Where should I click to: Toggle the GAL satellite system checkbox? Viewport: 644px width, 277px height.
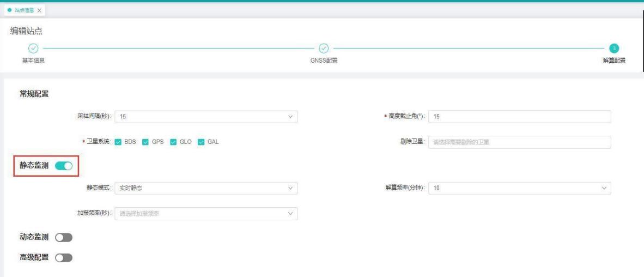tap(201, 142)
